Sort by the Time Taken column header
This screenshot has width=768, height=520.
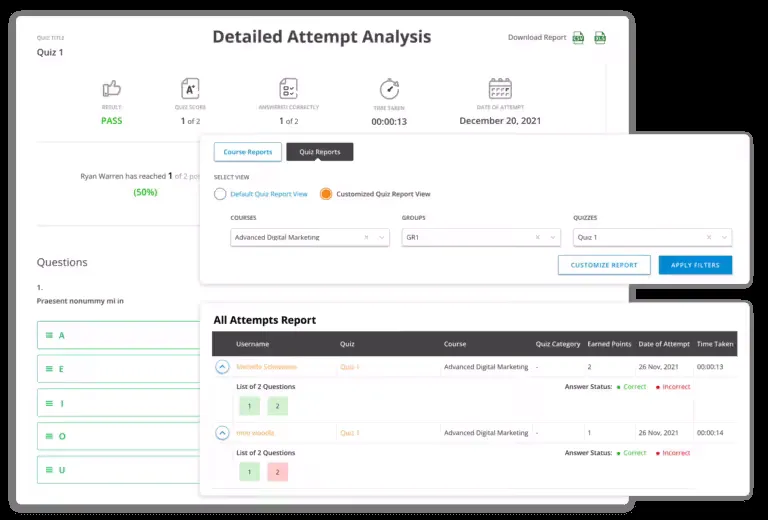(x=715, y=344)
